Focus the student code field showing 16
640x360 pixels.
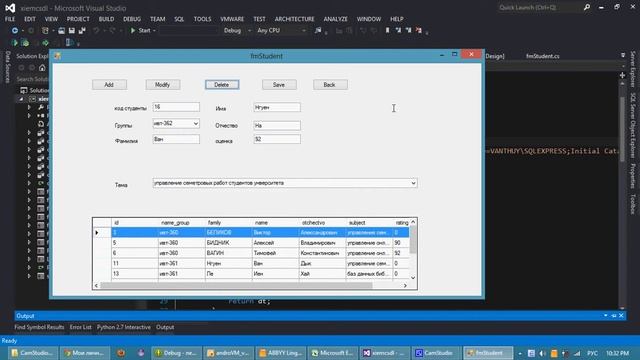176,107
